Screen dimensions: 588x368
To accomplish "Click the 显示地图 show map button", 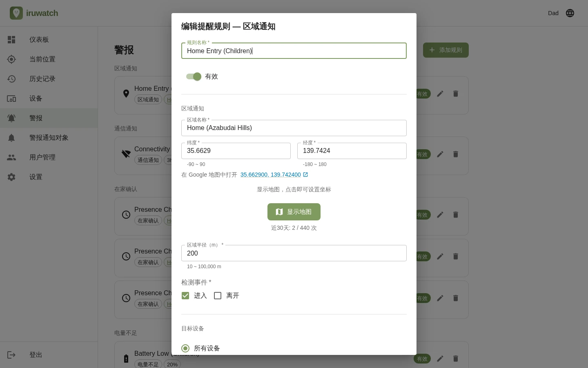I will [294, 212].
